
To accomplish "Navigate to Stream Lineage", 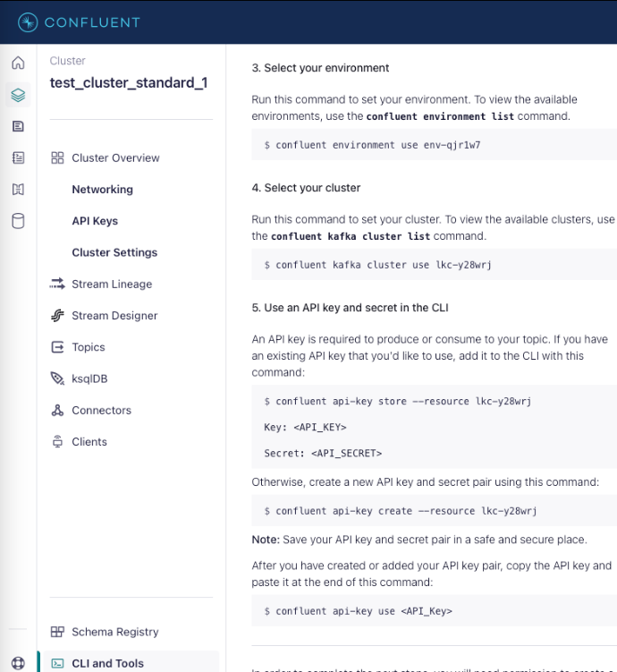I will point(112,284).
